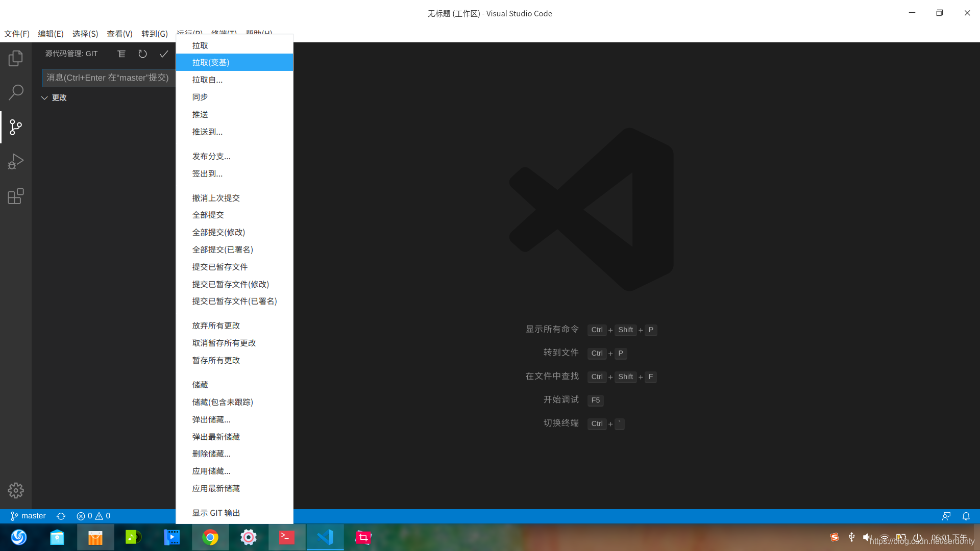Image resolution: width=980 pixels, height=551 pixels.
Task: Open the video player from the taskbar
Action: tap(172, 537)
